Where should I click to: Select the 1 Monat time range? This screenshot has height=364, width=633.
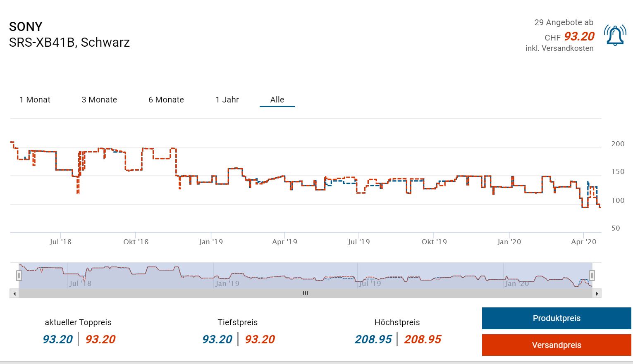pos(35,100)
